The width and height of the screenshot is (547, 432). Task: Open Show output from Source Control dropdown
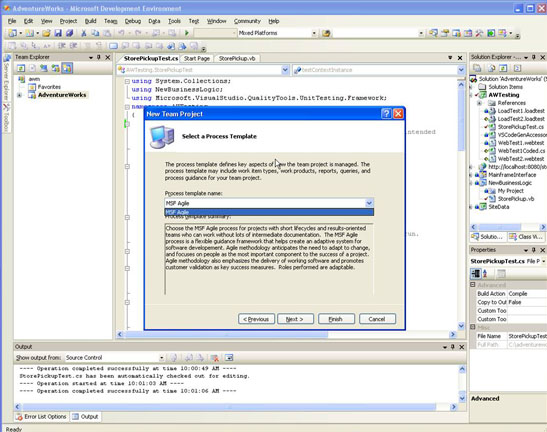coord(161,358)
